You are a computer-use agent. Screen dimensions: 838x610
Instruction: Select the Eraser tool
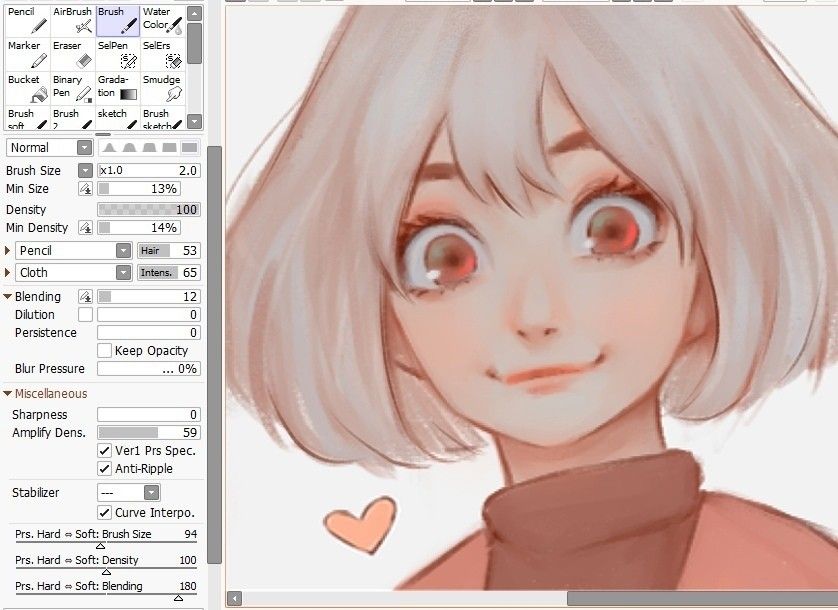73,54
